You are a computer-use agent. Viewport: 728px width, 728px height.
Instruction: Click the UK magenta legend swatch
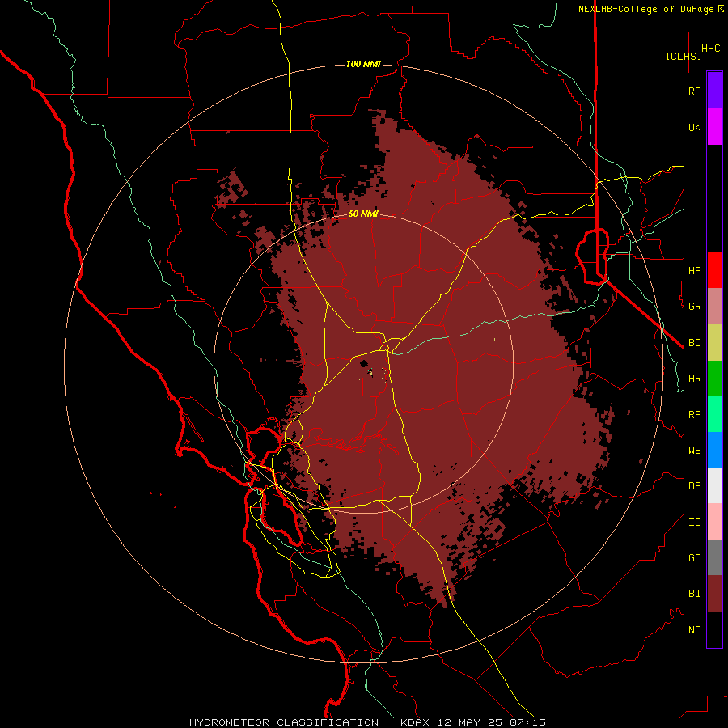click(x=714, y=127)
